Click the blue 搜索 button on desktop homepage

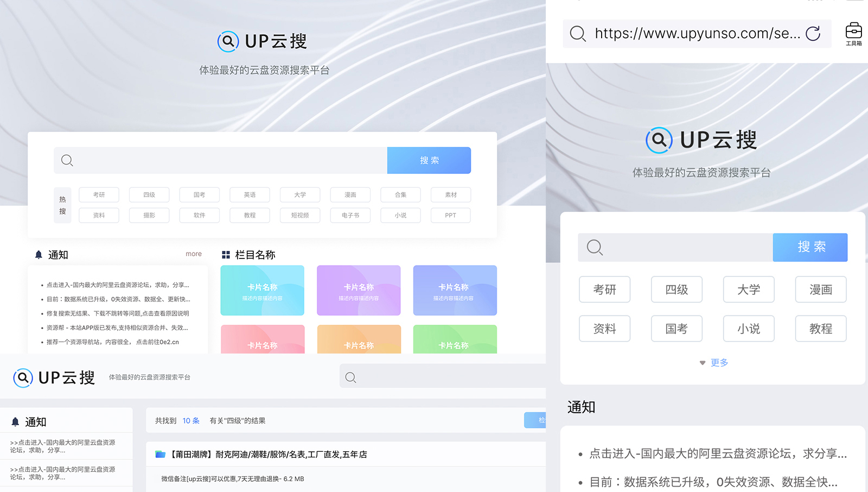click(x=429, y=160)
